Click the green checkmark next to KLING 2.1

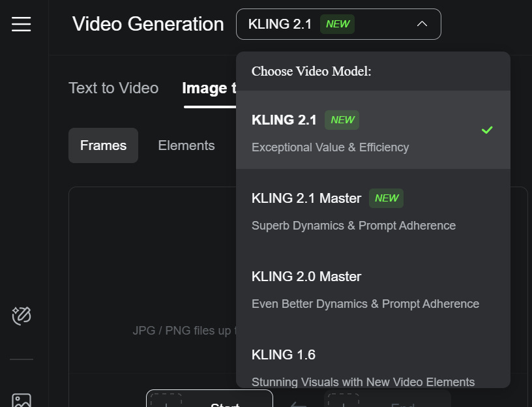coord(487,130)
